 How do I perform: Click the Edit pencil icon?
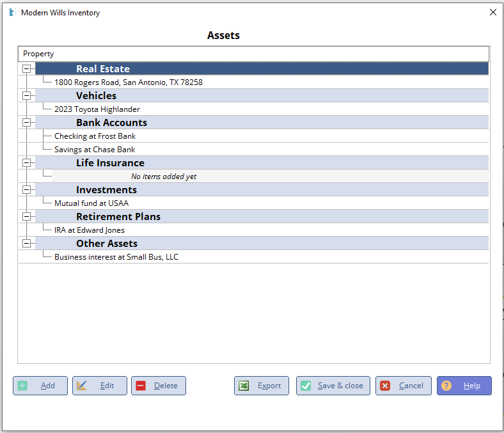coord(82,386)
